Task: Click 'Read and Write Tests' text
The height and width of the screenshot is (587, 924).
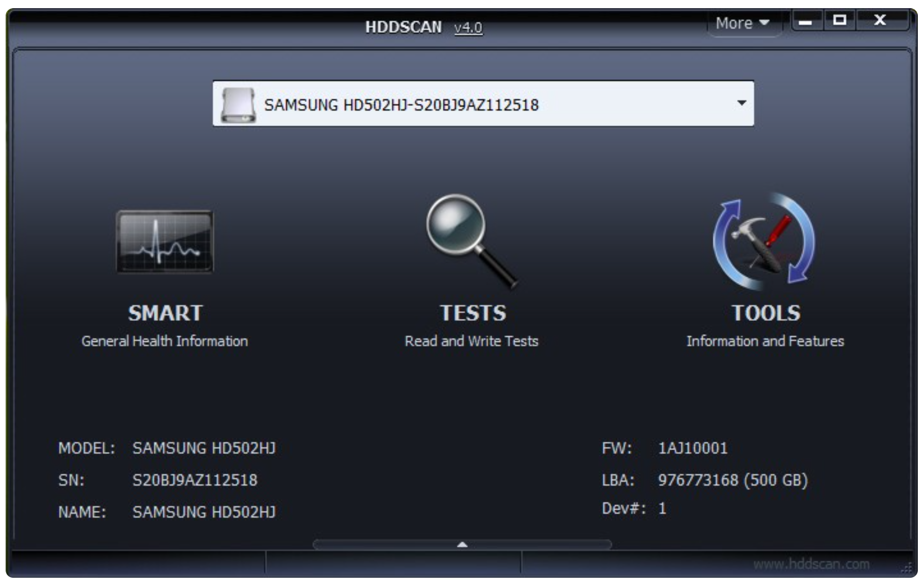Action: tap(471, 341)
